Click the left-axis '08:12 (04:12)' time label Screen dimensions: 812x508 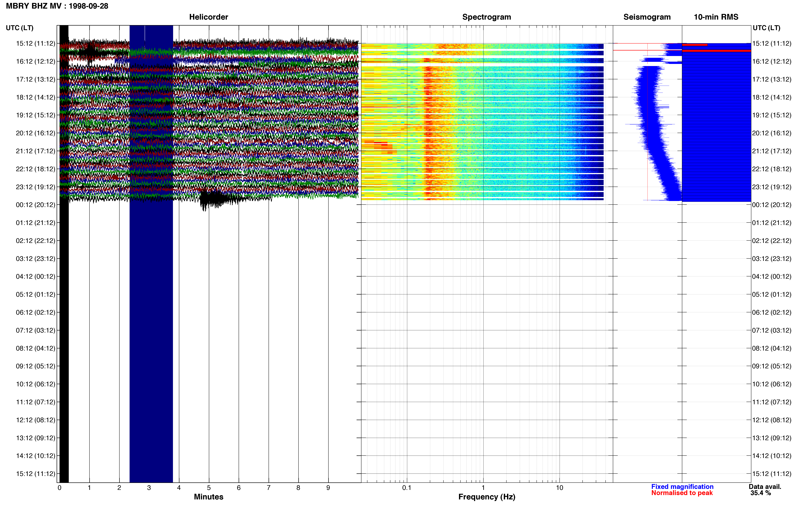pyautogui.click(x=36, y=348)
